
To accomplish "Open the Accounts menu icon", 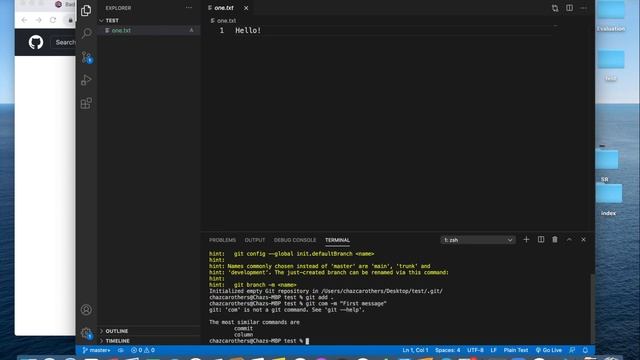I will click(x=86, y=309).
